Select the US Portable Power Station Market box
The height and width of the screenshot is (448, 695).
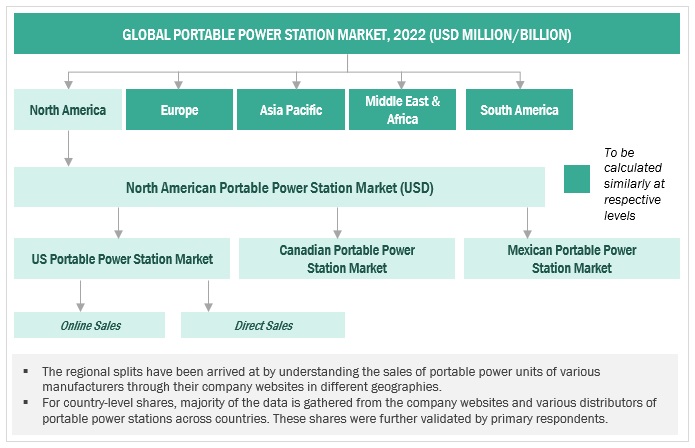[x=121, y=259]
